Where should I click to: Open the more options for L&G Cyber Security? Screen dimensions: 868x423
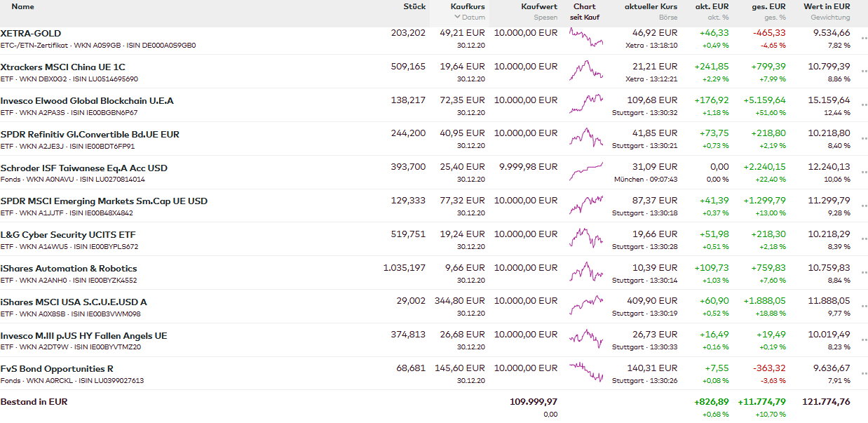click(863, 240)
